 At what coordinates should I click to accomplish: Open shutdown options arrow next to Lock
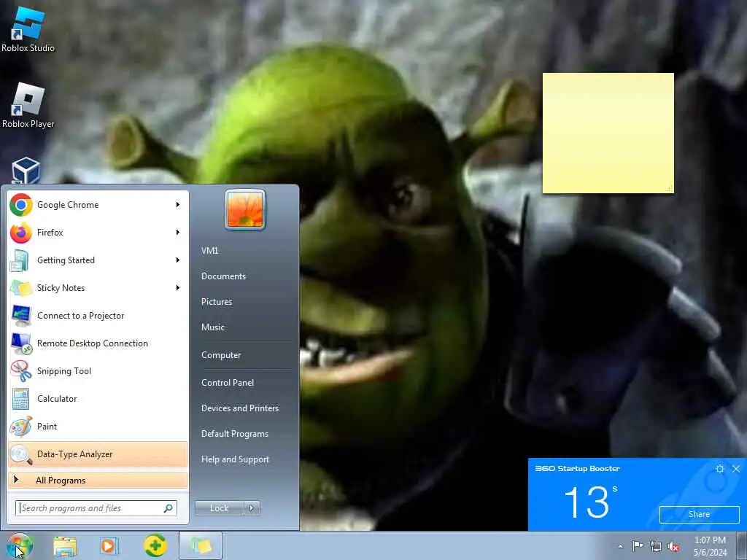point(252,508)
